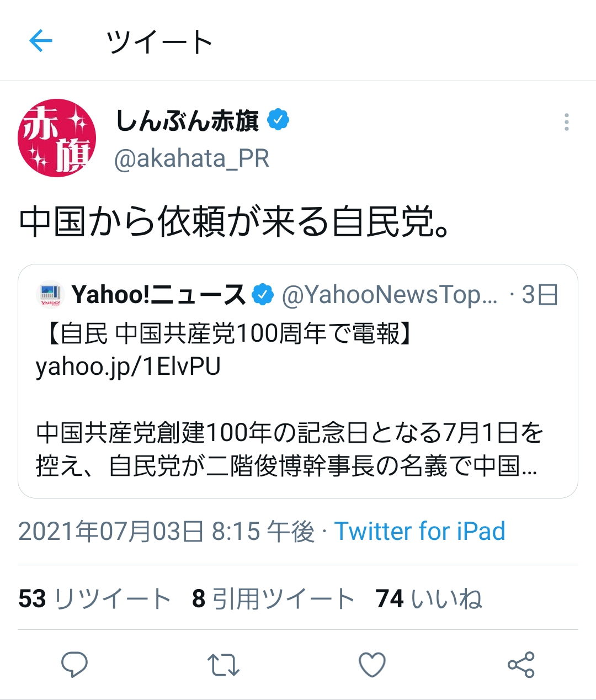596x700 pixels.
Task: Like the tweet with the heart icon
Action: pyautogui.click(x=372, y=665)
